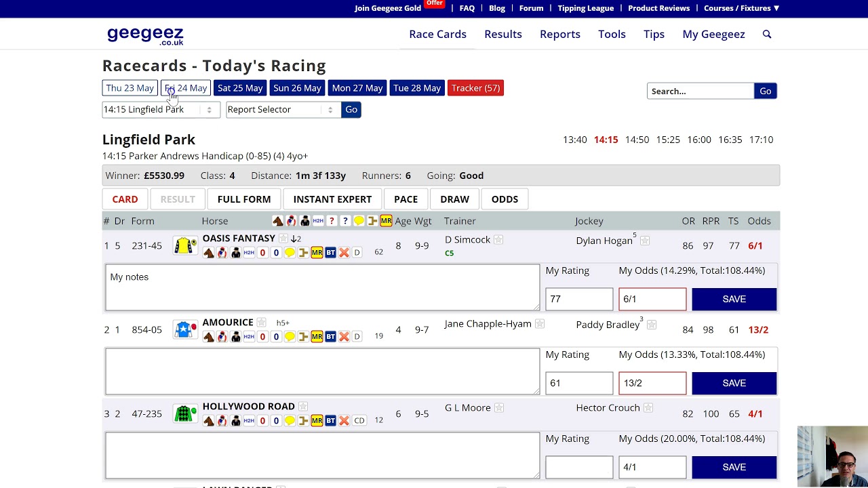868x488 pixels.
Task: Switch to INSTANT EXPERT tab
Action: coord(332,199)
